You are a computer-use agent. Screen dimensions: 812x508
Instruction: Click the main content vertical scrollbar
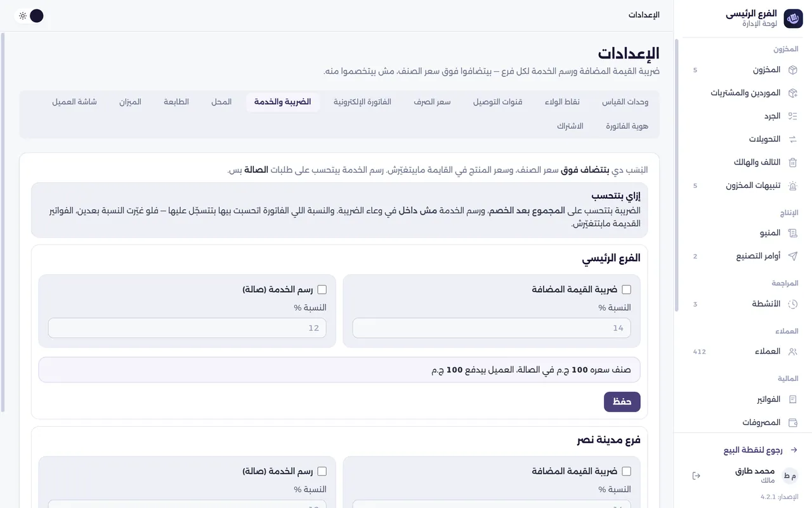(x=3, y=222)
